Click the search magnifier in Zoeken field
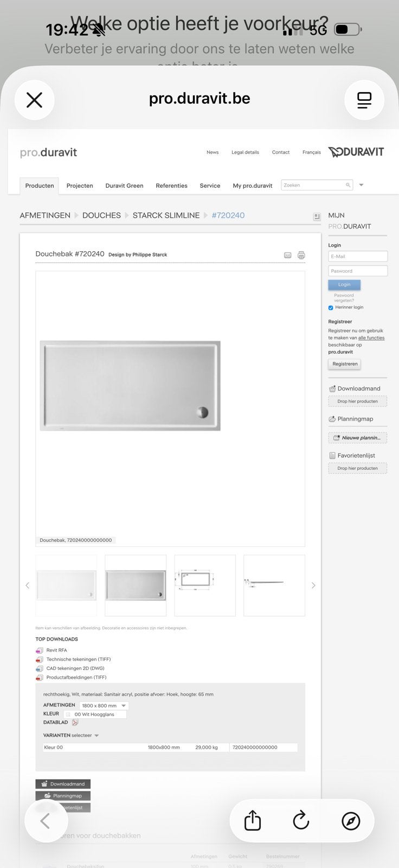The width and height of the screenshot is (399, 868). click(x=348, y=185)
